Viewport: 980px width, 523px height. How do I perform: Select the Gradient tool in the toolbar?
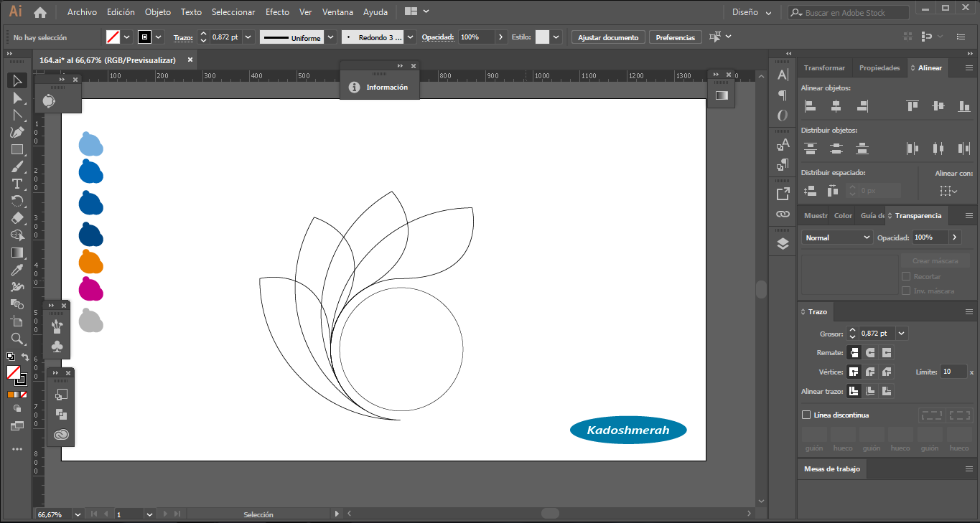coord(18,253)
